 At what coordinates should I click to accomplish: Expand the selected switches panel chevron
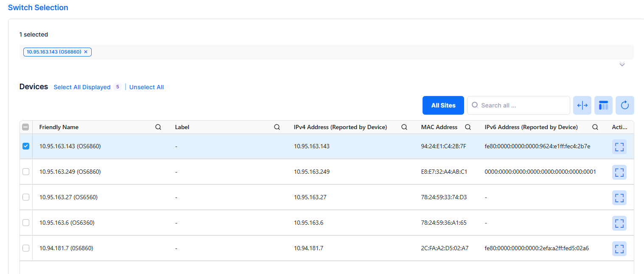[x=622, y=65]
